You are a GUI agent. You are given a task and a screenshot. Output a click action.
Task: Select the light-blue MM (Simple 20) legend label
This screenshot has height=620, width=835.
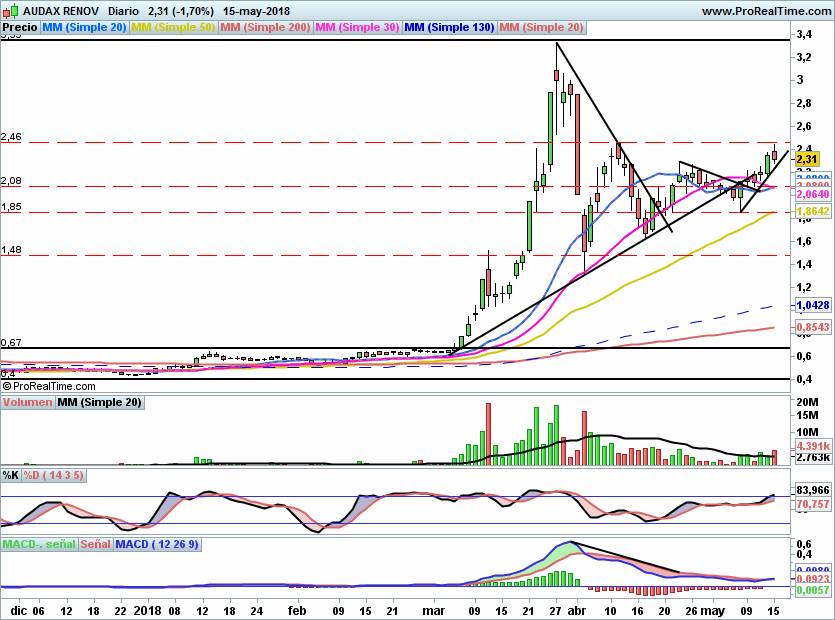[x=84, y=27]
